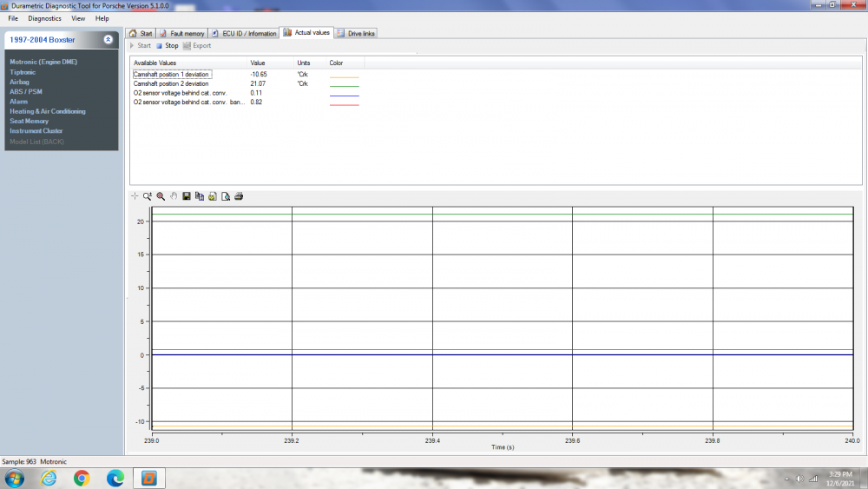
Task: Select the Camshaft position 2 deviation row
Action: pyautogui.click(x=171, y=84)
